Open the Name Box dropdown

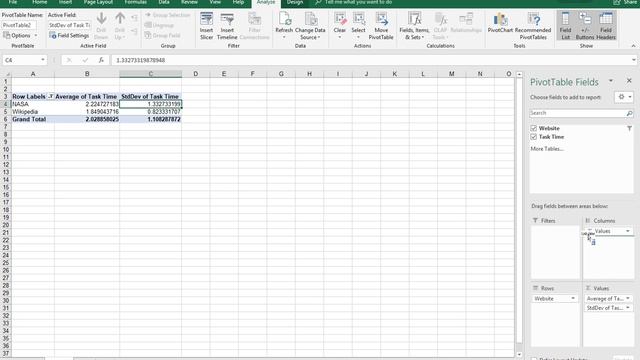pyautogui.click(x=42, y=60)
